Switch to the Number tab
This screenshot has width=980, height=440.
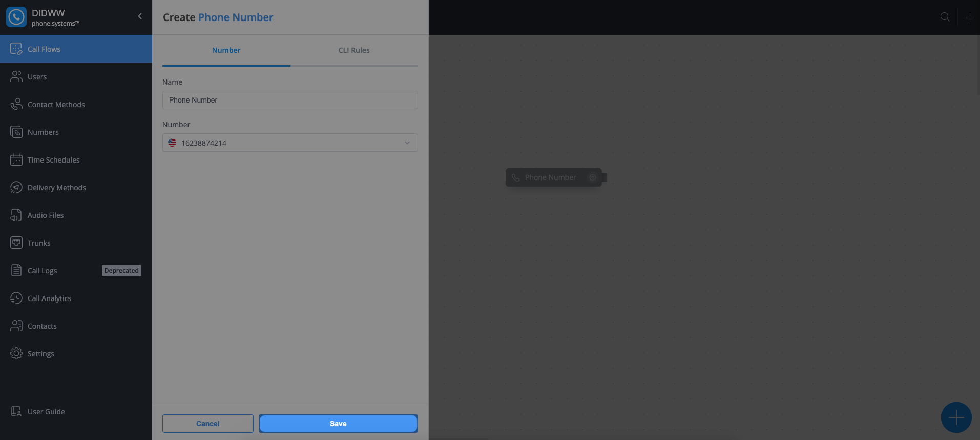[226, 50]
